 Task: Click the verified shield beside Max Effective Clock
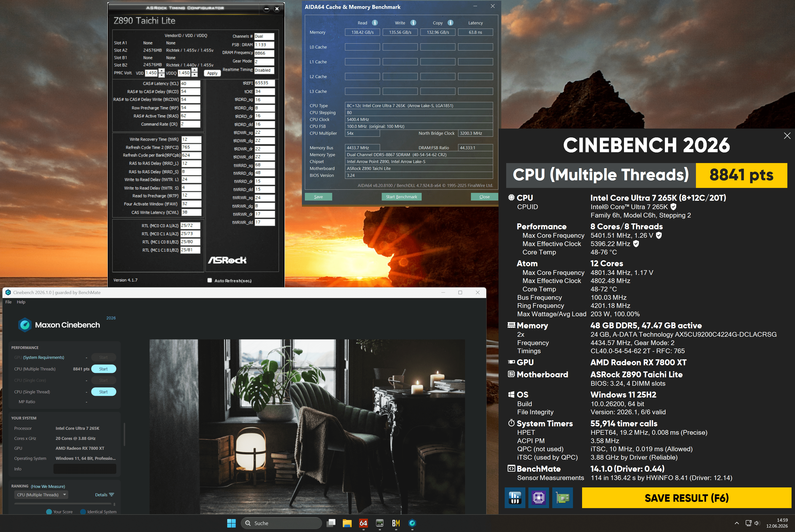pyautogui.click(x=636, y=244)
